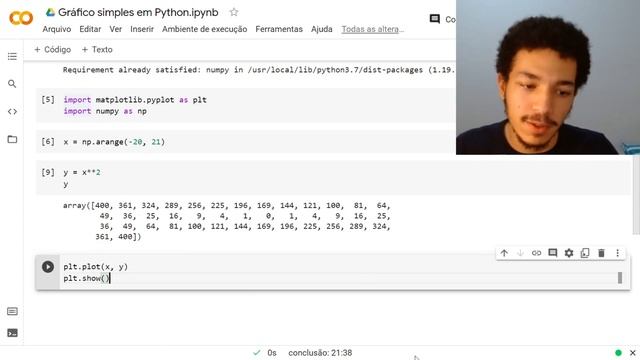The width and height of the screenshot is (640, 360).
Task: Open the Ferramentas menu
Action: [x=279, y=29]
